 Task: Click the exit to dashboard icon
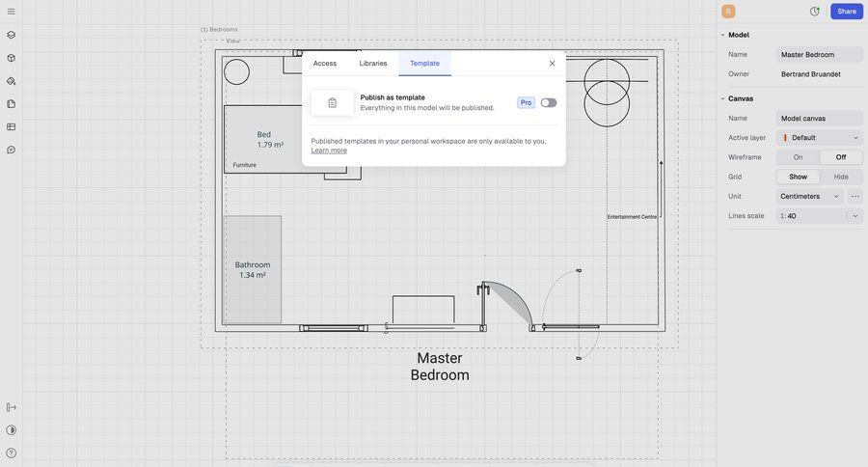[x=11, y=407]
